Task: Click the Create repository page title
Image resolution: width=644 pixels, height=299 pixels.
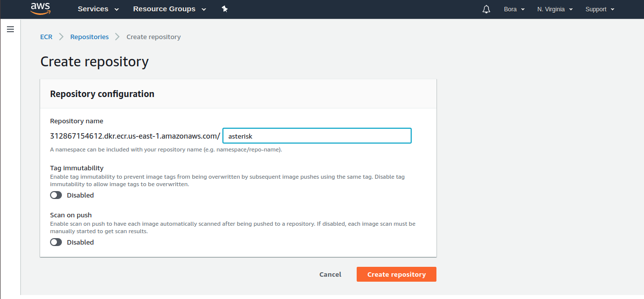Action: pyautogui.click(x=95, y=61)
